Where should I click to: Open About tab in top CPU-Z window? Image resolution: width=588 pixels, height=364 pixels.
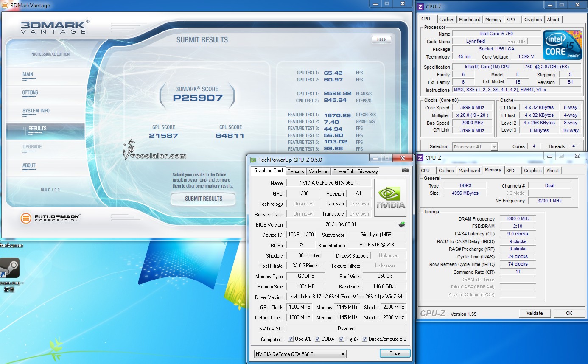(x=553, y=20)
